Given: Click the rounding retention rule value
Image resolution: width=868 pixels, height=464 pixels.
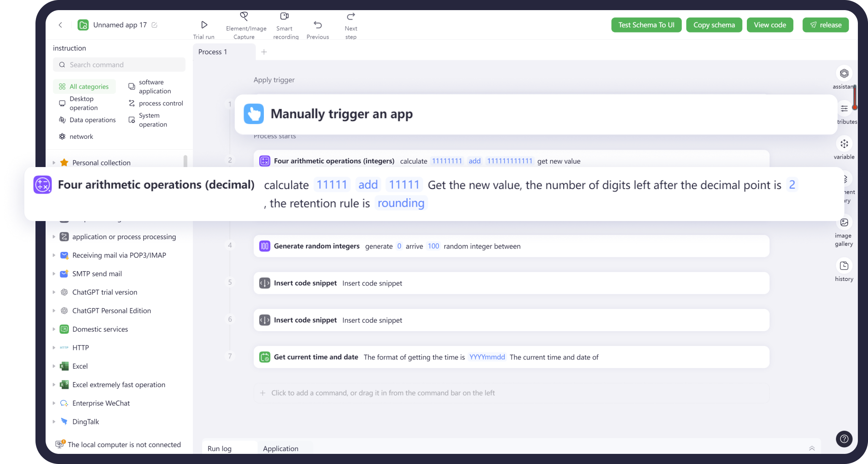Looking at the screenshot, I should click(x=401, y=203).
